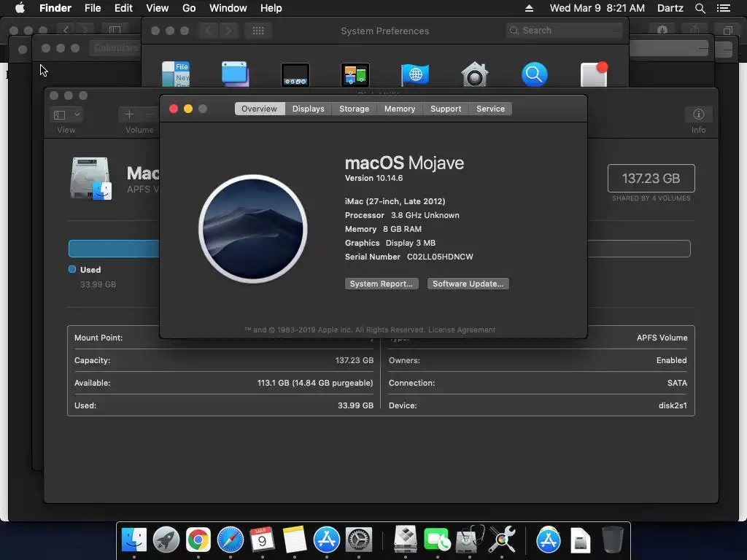The image size is (747, 560).
Task: Open Boot Camp Assistant in Dock
Action: pyautogui.click(x=406, y=540)
